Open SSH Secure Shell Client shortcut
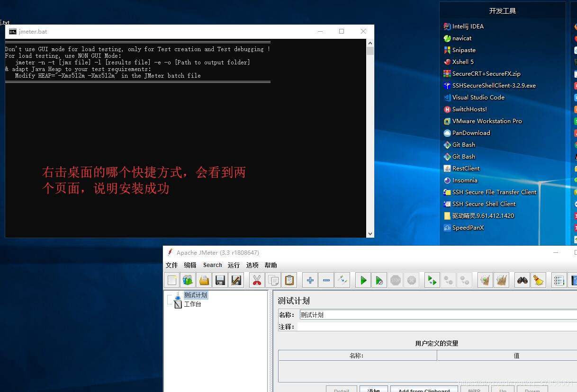 click(x=479, y=204)
